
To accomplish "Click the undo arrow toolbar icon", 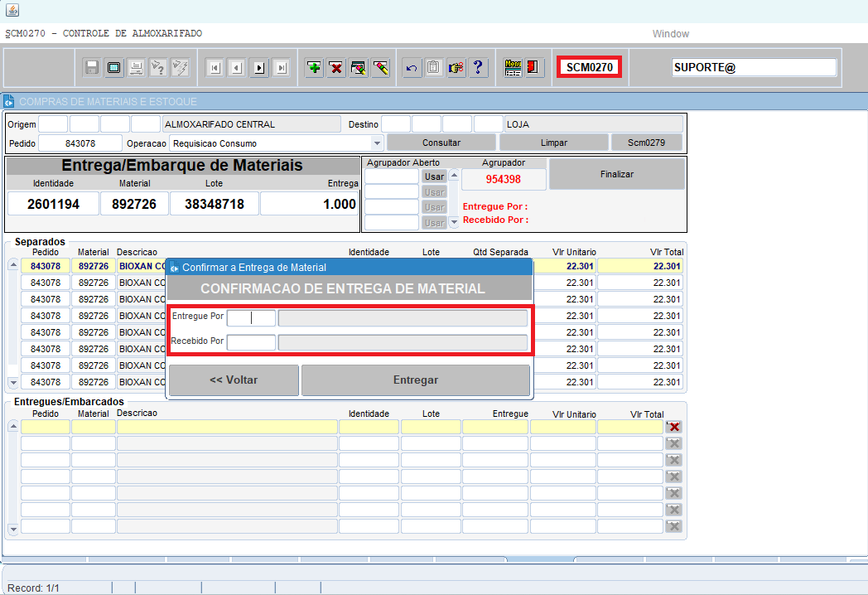I will tap(410, 68).
